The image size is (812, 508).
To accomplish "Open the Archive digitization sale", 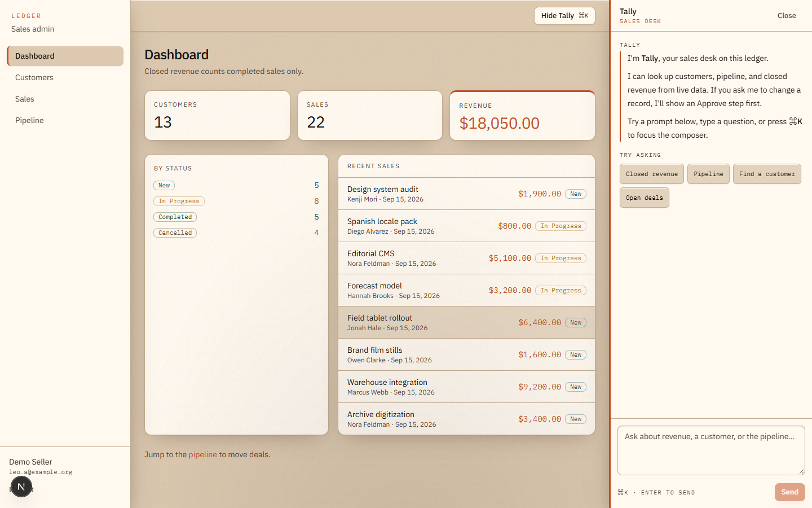I will [x=466, y=419].
